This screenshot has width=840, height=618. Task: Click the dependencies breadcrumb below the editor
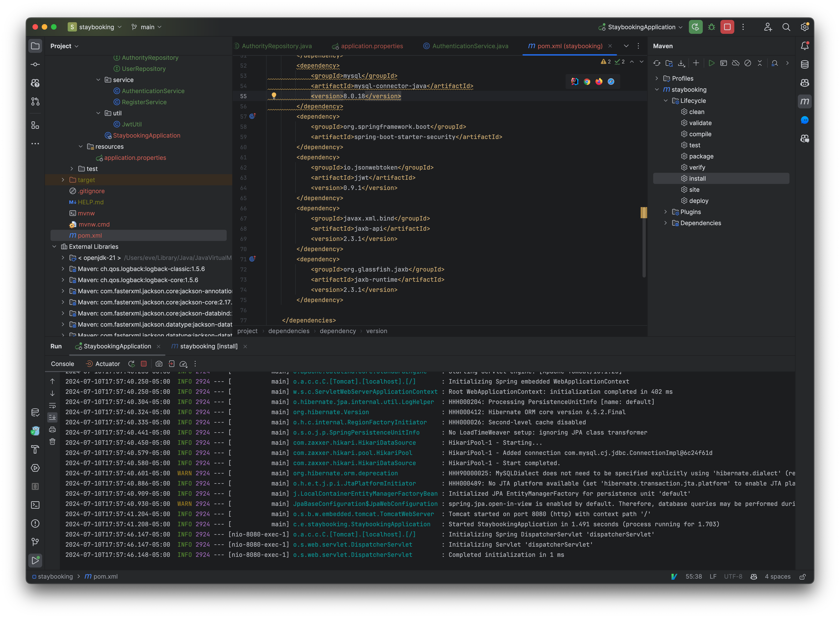289,331
